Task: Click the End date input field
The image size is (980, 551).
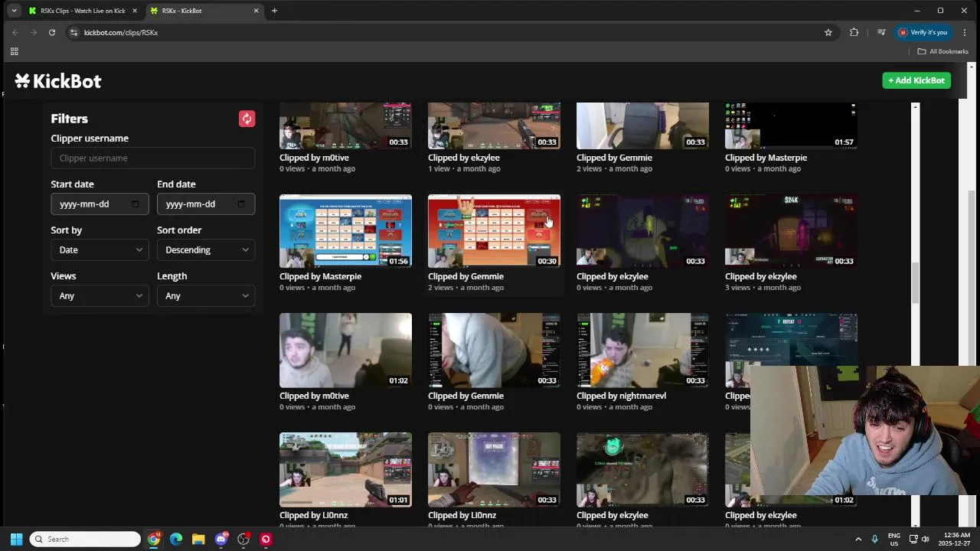Action: point(206,204)
